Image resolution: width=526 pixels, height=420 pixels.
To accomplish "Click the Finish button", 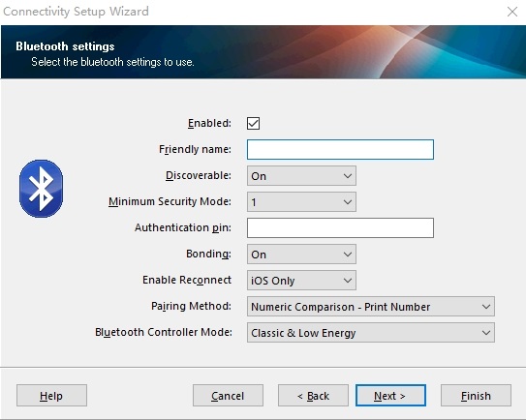I will (476, 396).
